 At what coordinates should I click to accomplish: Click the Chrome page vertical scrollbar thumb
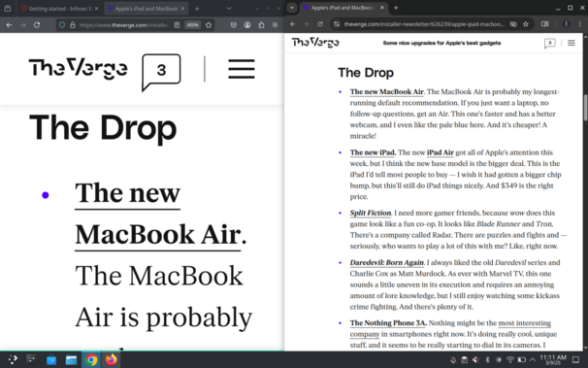click(x=585, y=108)
